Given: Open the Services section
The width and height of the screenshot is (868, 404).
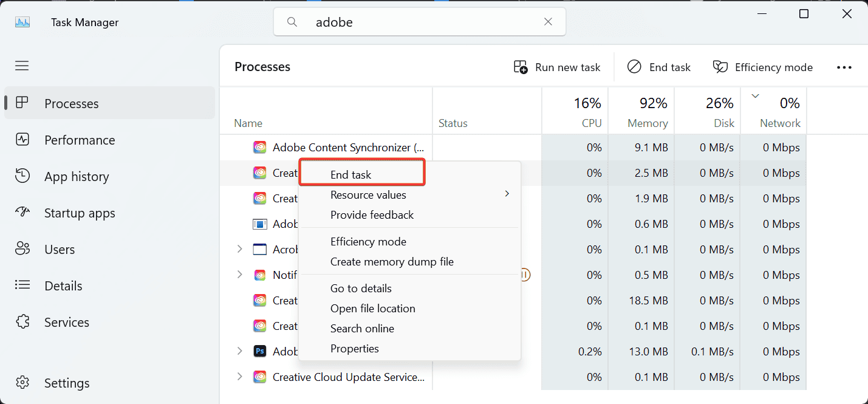Looking at the screenshot, I should click(66, 322).
